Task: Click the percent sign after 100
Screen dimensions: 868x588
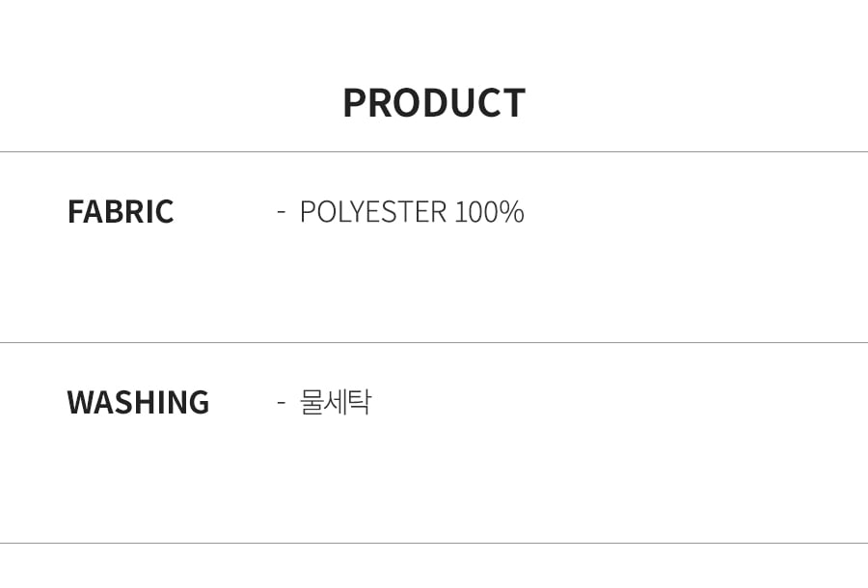Action: coord(514,211)
